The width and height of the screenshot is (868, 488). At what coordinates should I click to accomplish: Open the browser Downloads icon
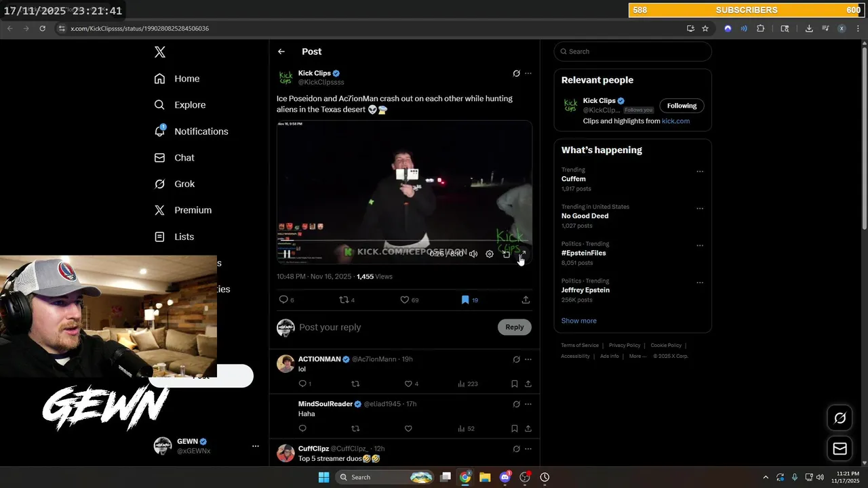click(809, 28)
